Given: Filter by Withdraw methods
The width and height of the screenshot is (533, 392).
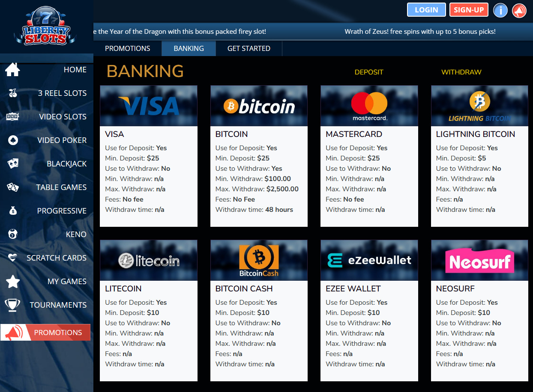Looking at the screenshot, I should tap(461, 72).
